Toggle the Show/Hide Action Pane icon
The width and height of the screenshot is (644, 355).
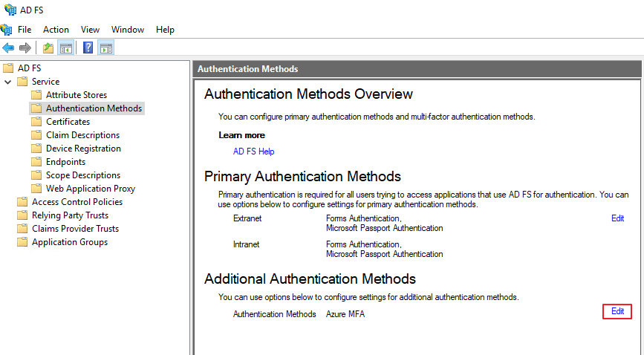coord(106,48)
